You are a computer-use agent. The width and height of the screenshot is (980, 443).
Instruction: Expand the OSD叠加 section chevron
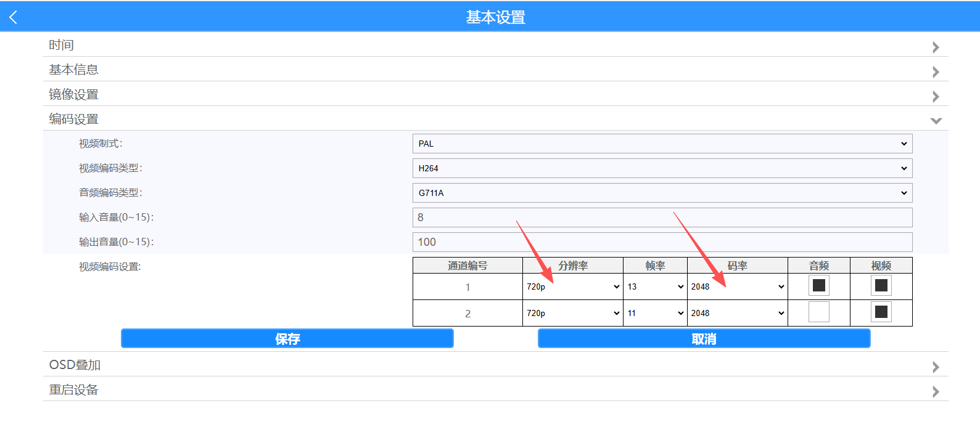tap(935, 367)
